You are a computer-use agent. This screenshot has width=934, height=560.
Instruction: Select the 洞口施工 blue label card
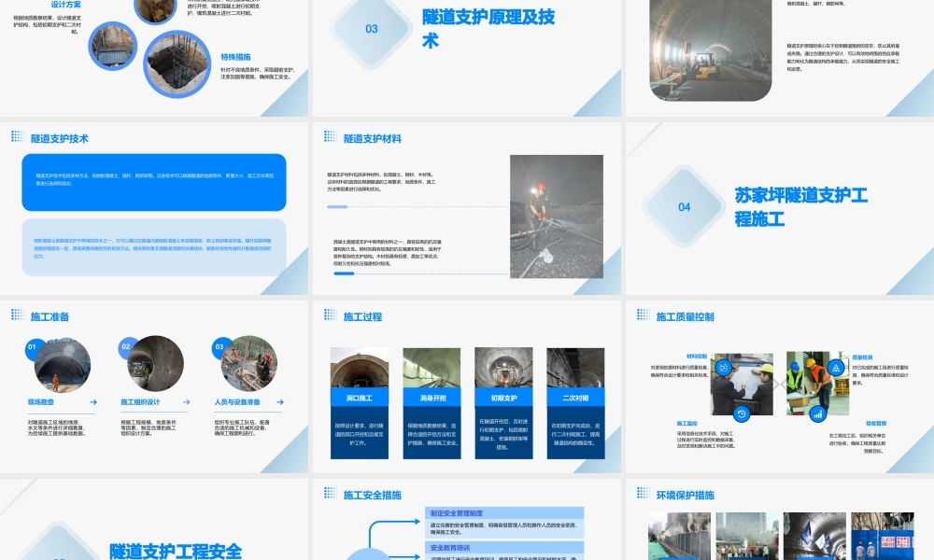point(360,398)
